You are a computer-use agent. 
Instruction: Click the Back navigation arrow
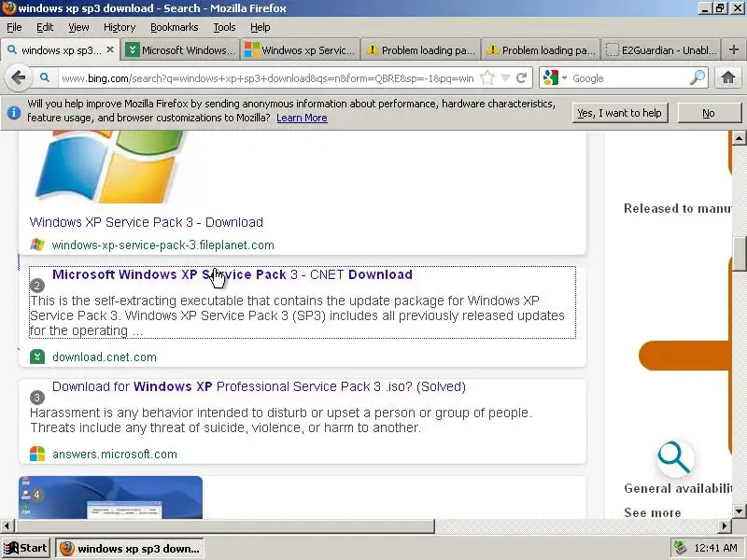18,77
